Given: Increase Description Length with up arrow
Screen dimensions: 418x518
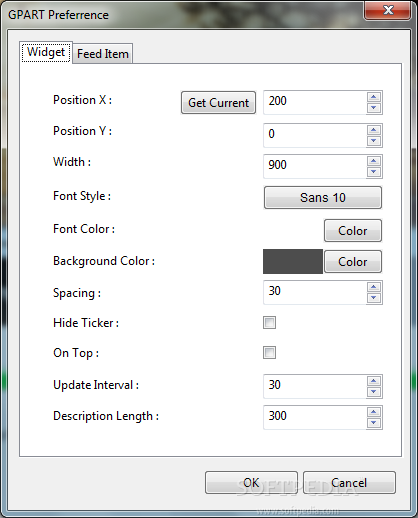Looking at the screenshot, I should pyautogui.click(x=374, y=412).
